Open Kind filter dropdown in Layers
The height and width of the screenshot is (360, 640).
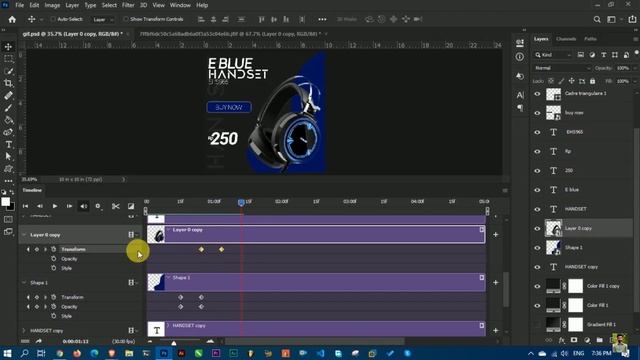point(553,55)
